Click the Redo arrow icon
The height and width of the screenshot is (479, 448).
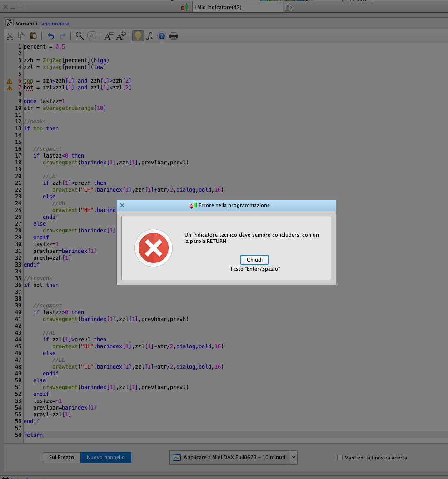click(x=63, y=36)
